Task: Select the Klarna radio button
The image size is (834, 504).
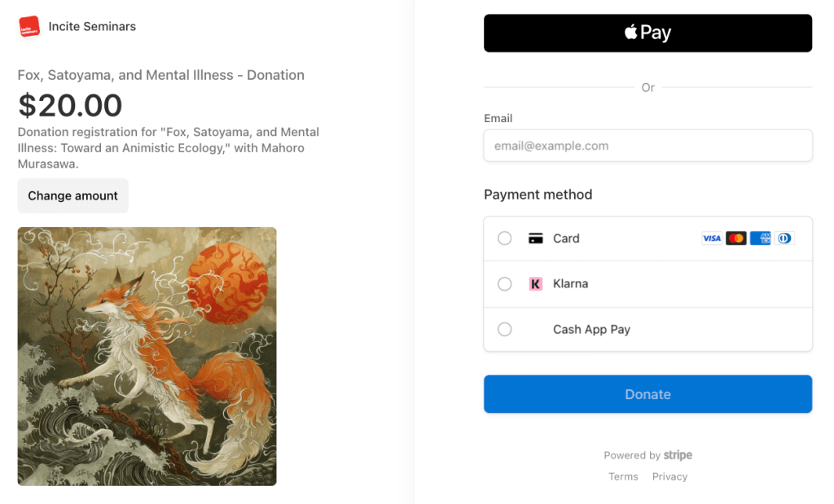Action: (x=505, y=284)
